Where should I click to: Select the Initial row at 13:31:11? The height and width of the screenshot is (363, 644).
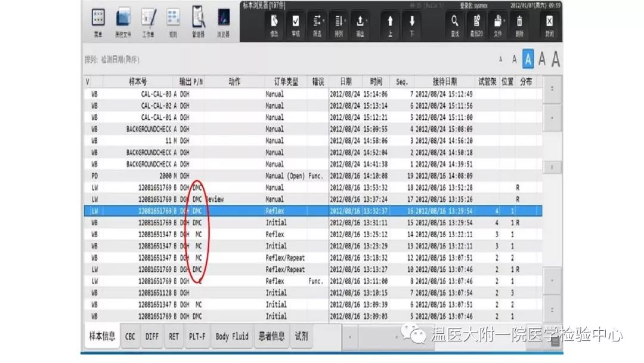(x=313, y=223)
